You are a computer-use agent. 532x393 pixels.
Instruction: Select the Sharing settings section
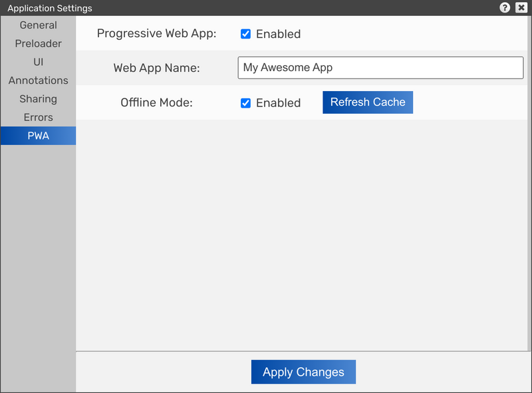(x=38, y=98)
